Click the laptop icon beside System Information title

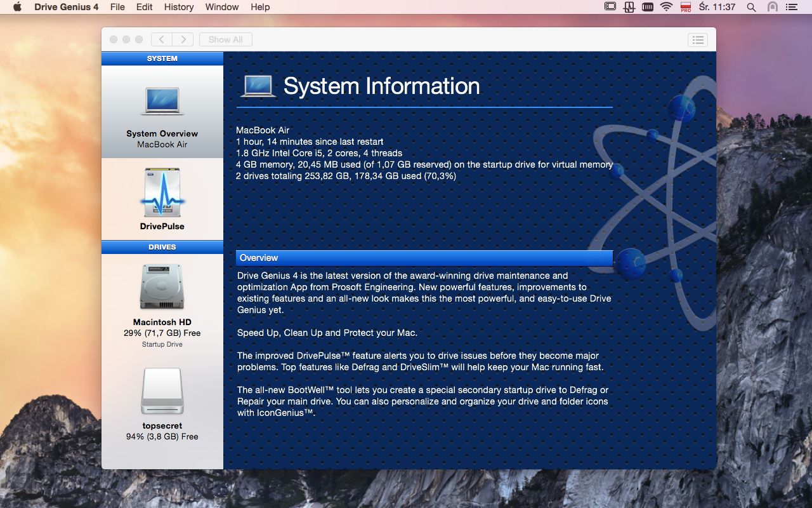(x=257, y=86)
